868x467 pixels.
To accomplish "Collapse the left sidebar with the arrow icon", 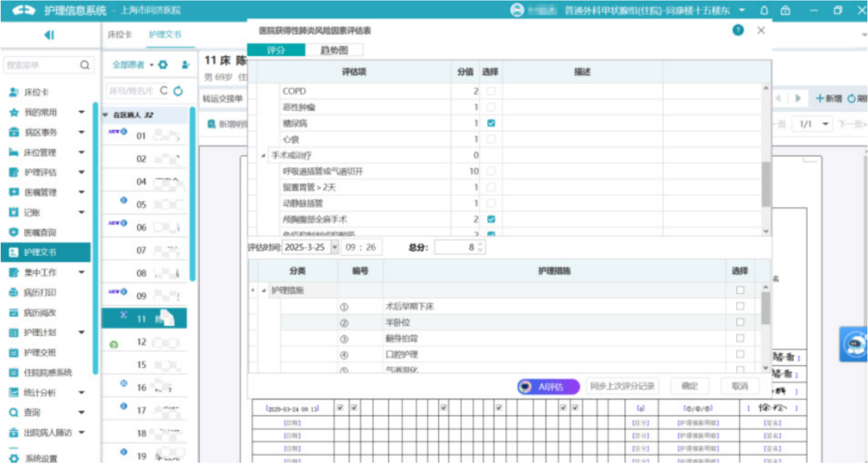I will coord(49,35).
